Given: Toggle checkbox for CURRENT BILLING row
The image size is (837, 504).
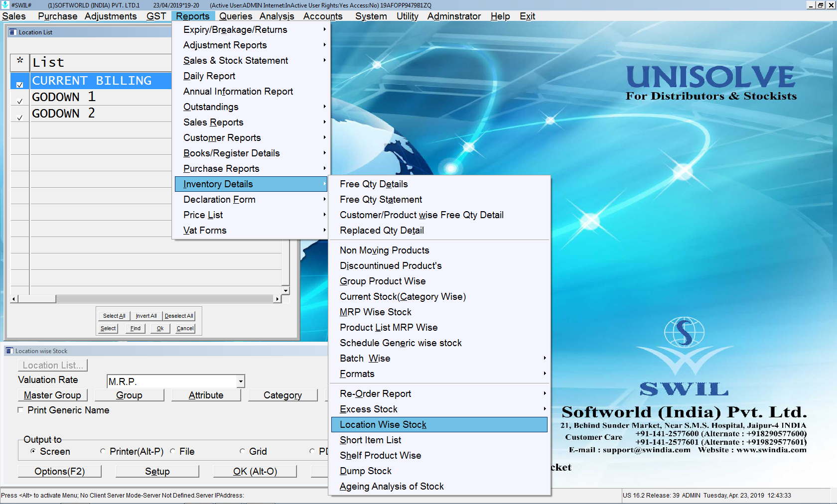Looking at the screenshot, I should (x=20, y=85).
